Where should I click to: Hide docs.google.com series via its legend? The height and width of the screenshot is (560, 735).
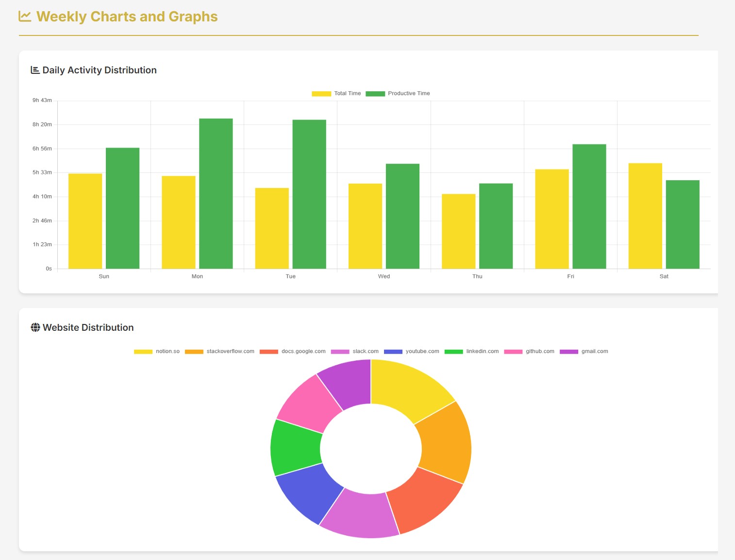[x=293, y=352]
